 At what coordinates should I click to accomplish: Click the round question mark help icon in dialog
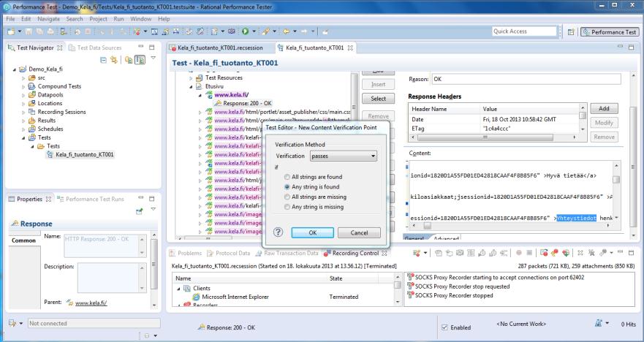[x=278, y=232]
